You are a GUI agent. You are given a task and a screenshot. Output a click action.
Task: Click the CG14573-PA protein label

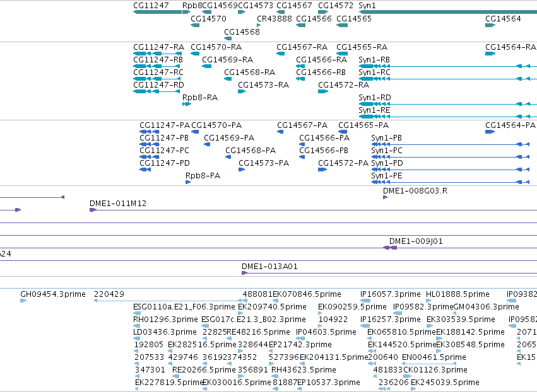click(x=264, y=163)
